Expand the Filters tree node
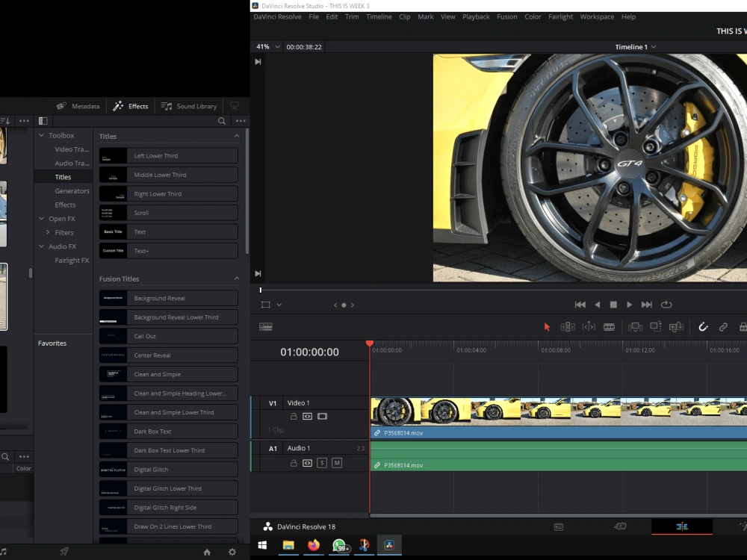This screenshot has width=747, height=560. pyautogui.click(x=48, y=232)
